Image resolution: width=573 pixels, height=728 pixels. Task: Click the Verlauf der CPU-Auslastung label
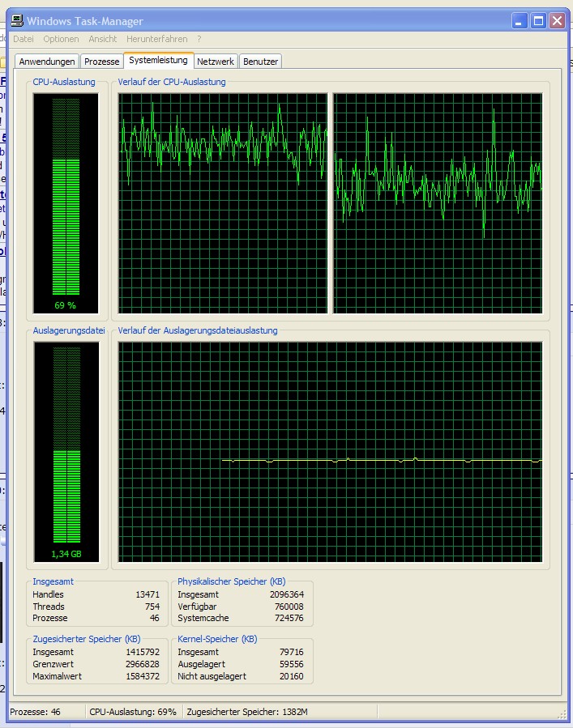(172, 82)
